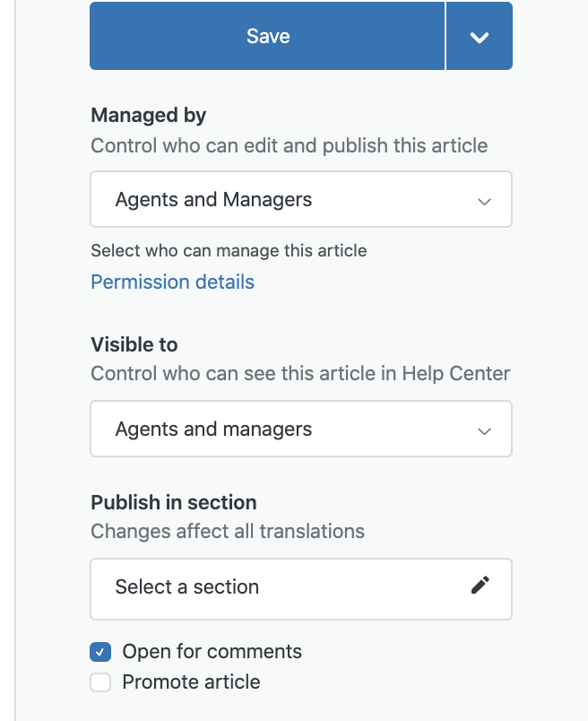
Task: Open the Permission details link
Action: pyautogui.click(x=172, y=282)
